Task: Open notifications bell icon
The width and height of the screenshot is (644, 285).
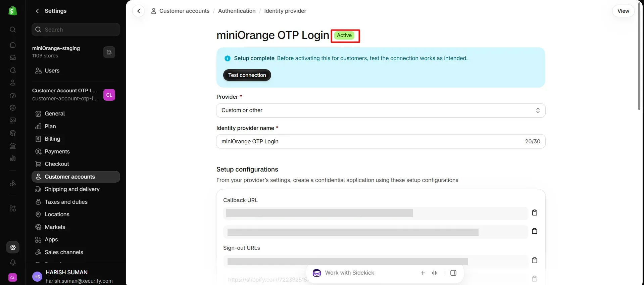Action: tap(13, 263)
